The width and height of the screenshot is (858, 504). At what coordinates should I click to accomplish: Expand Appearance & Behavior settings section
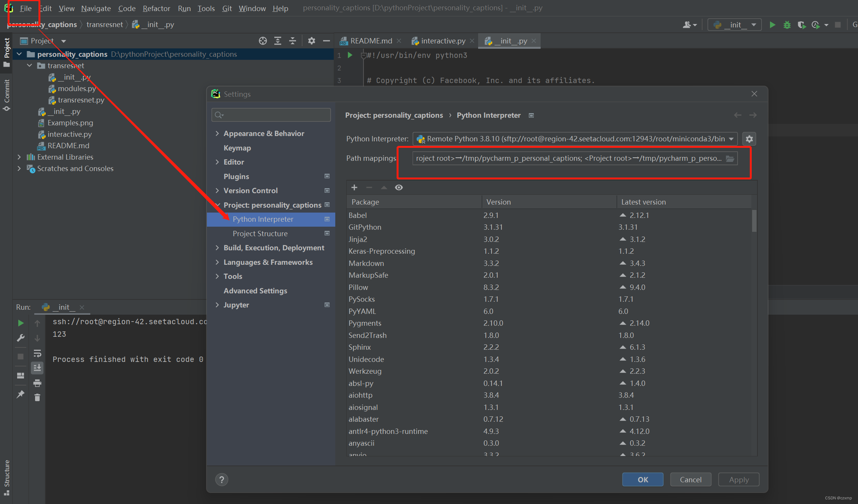point(218,133)
